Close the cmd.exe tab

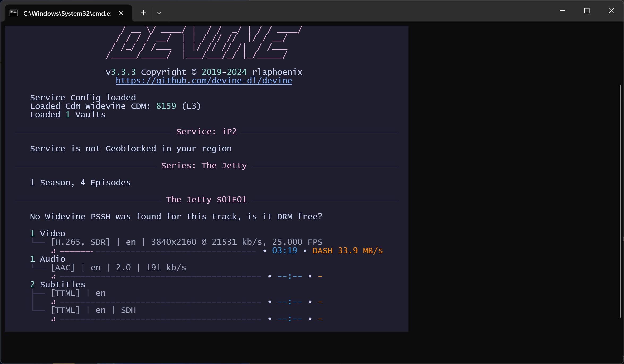click(121, 13)
